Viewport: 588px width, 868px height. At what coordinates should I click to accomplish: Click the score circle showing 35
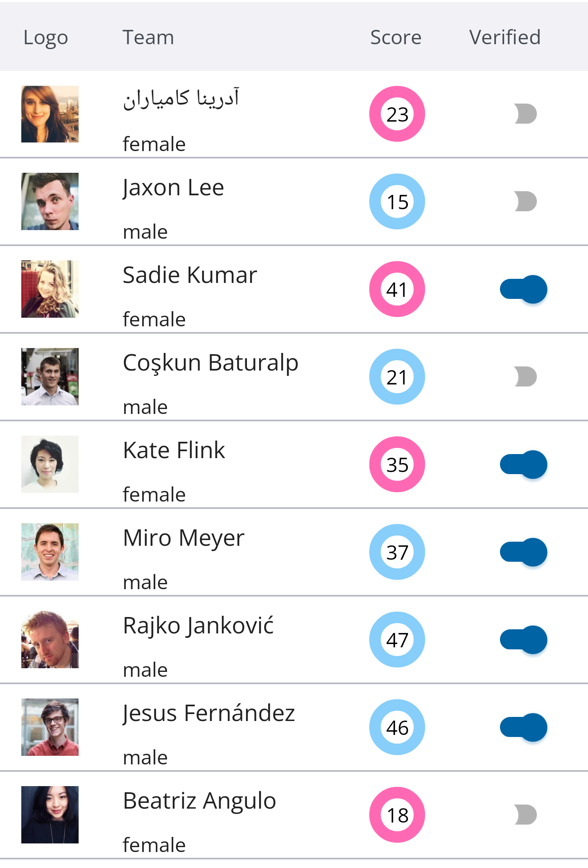[x=397, y=464]
